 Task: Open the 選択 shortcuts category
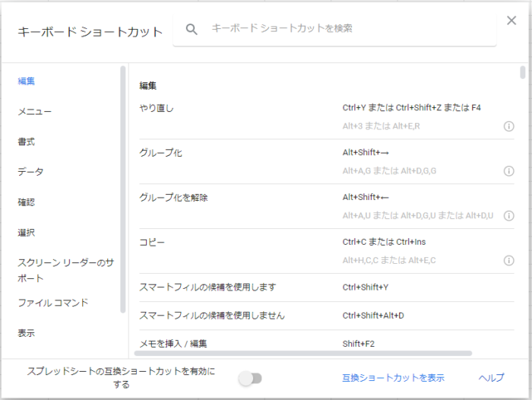27,233
